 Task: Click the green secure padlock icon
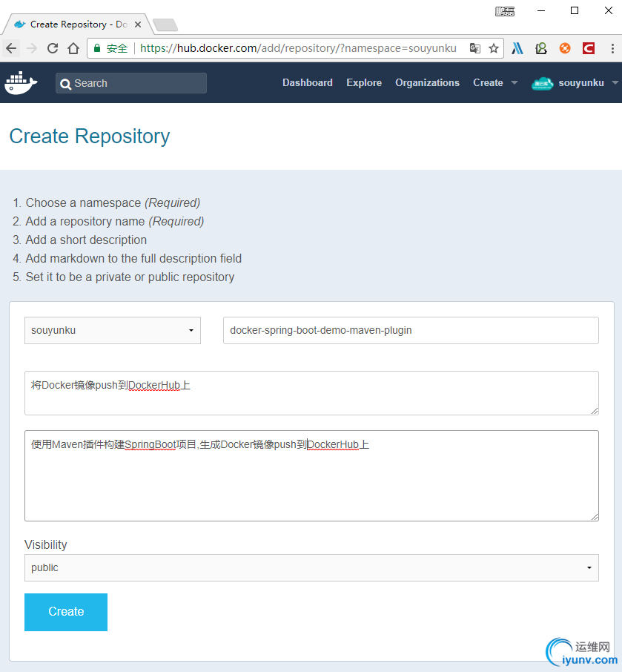pos(97,48)
